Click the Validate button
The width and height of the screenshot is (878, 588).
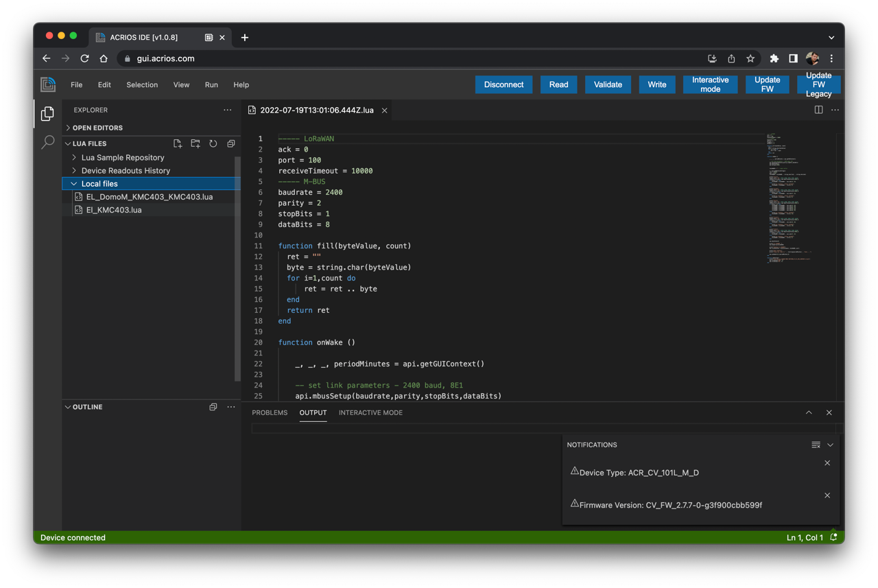[608, 84]
